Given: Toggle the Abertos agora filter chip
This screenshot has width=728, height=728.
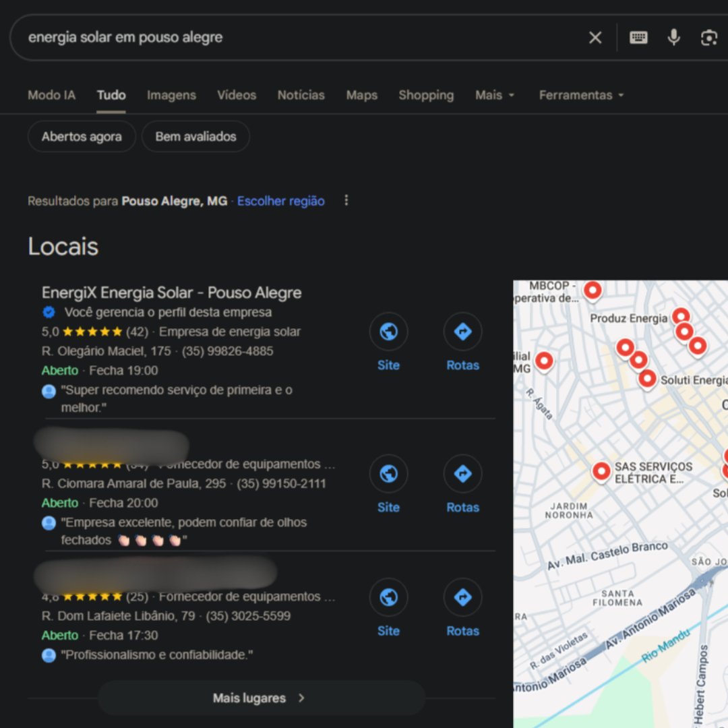Looking at the screenshot, I should pos(82,137).
